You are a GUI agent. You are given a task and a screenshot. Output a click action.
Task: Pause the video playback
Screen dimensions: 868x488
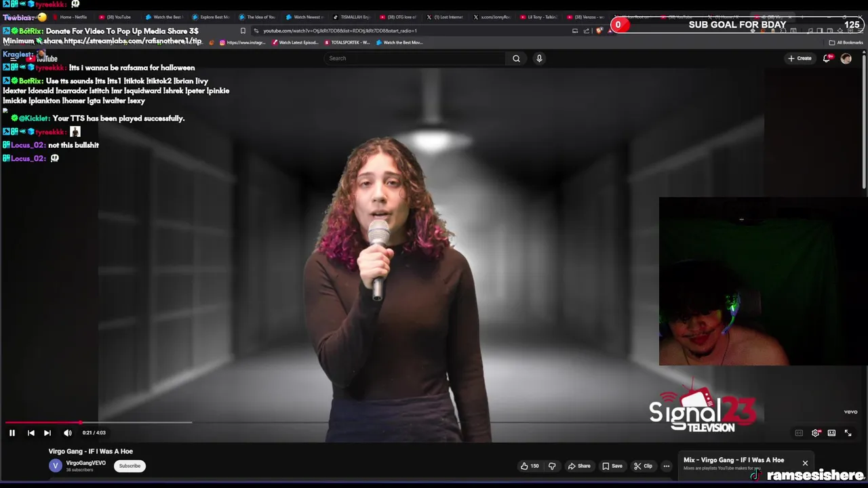pos(12,432)
